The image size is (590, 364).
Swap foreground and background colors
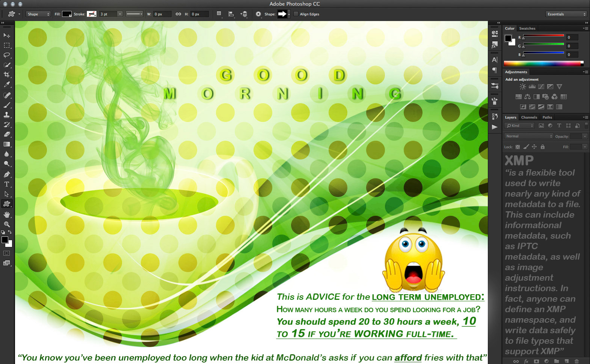point(10,232)
